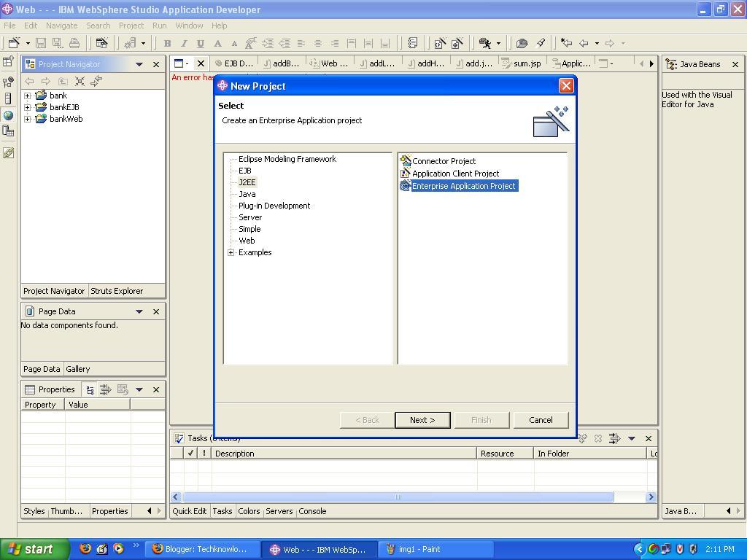The height and width of the screenshot is (560, 747).
Task: Expand the Examples category
Action: tap(231, 253)
